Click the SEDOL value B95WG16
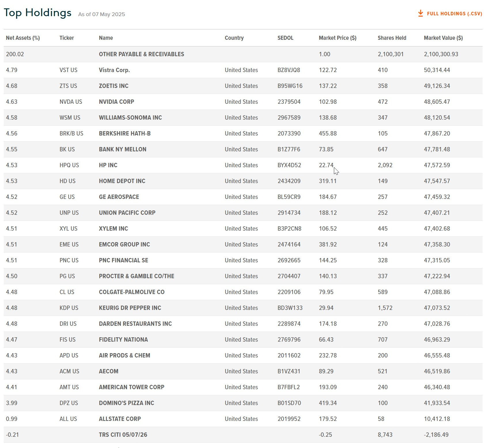486x448 pixels. click(290, 86)
